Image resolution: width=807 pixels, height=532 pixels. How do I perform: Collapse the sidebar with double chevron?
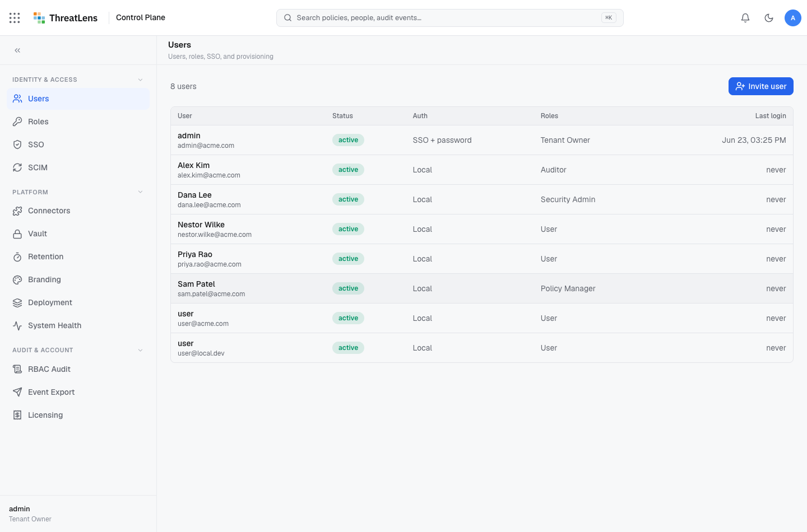point(17,50)
